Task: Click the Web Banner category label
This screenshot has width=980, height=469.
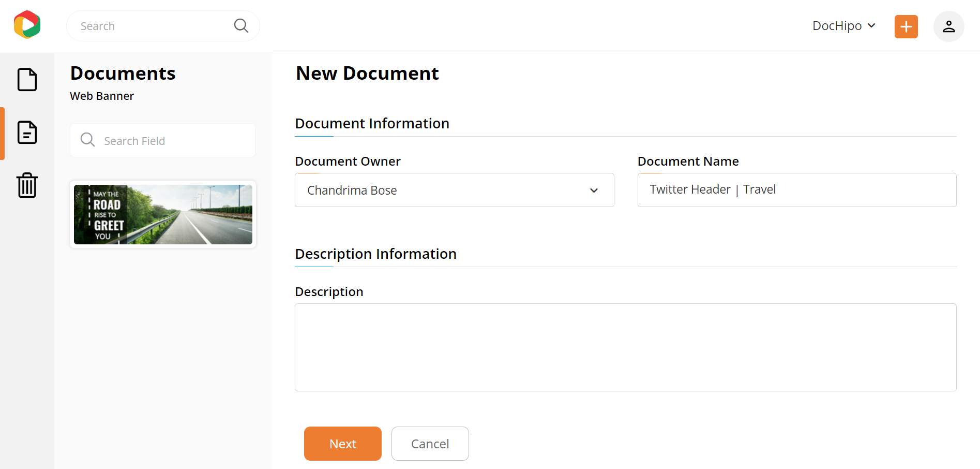Action: tap(102, 96)
